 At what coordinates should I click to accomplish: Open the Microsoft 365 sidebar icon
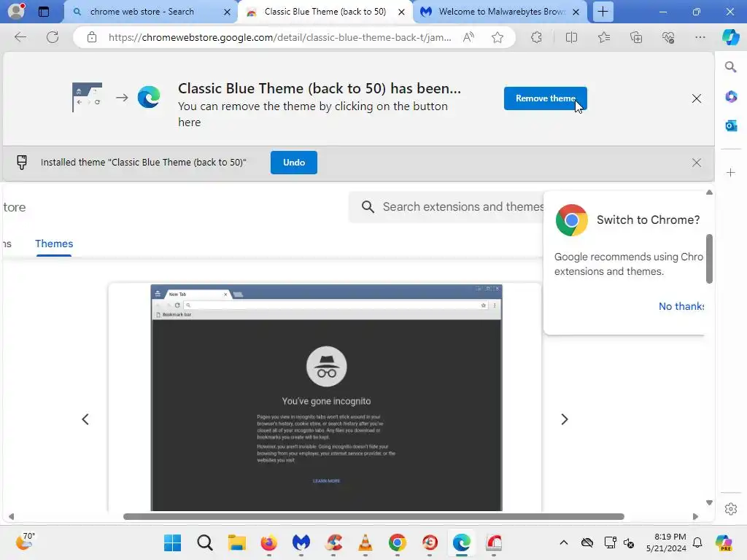(x=731, y=97)
